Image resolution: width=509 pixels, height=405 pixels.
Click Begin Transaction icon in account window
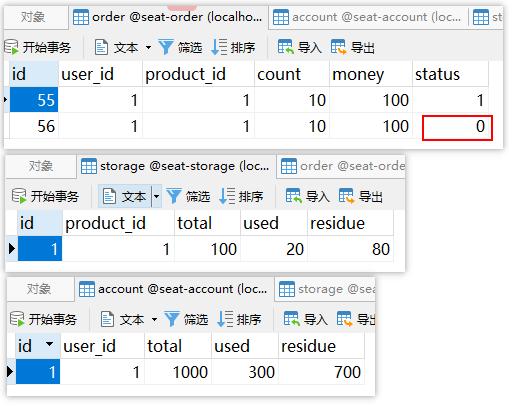point(17,319)
